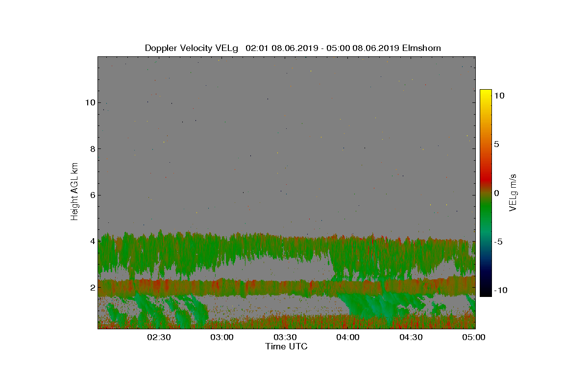Click the 03:00 time tick label

coord(222,337)
